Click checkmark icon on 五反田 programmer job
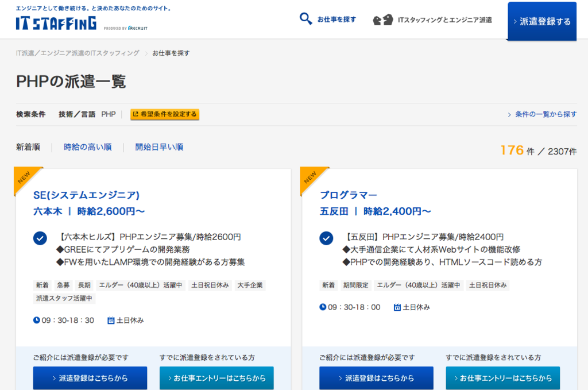This screenshot has width=588, height=390. pos(326,238)
